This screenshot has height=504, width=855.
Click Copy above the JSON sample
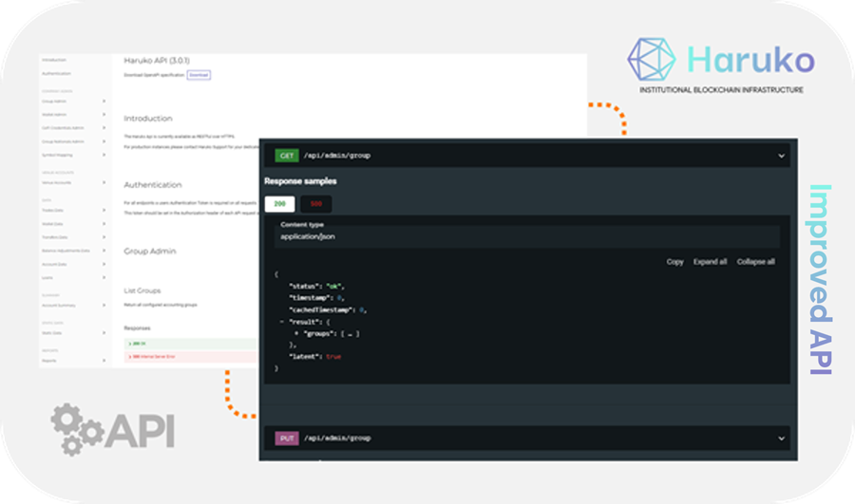[x=675, y=262]
